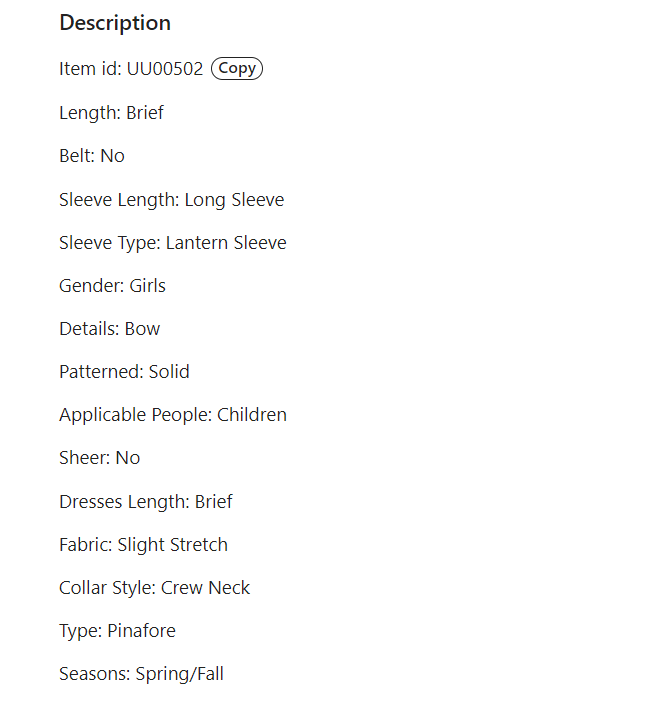Click the 'Patterned: Solid' line
671x702 pixels.
(124, 372)
